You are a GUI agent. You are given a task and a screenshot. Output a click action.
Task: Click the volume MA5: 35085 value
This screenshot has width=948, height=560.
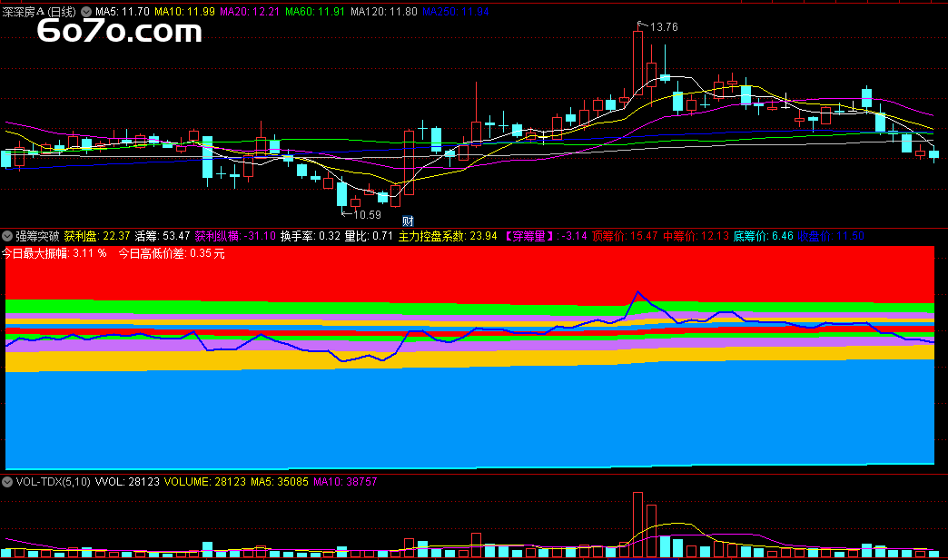(x=280, y=481)
